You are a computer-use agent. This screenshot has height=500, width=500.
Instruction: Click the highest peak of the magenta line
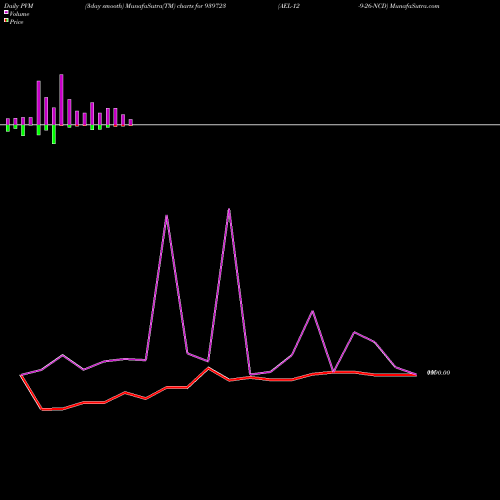click(229, 209)
